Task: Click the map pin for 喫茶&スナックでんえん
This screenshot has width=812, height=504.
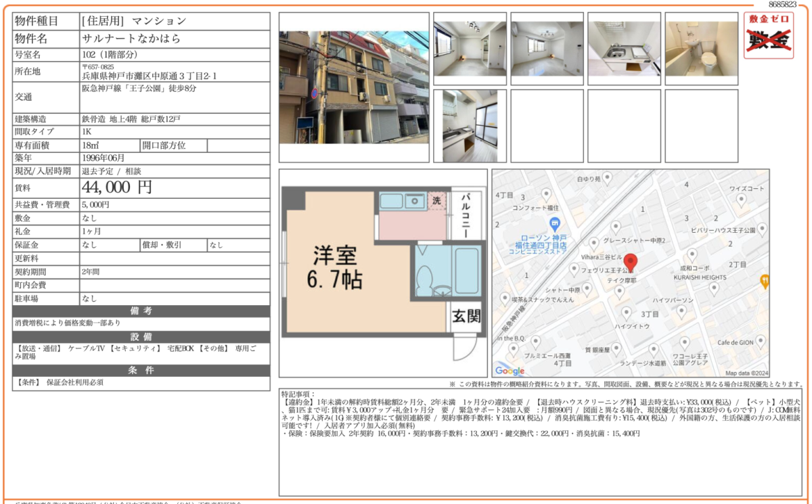Action: pos(505,298)
